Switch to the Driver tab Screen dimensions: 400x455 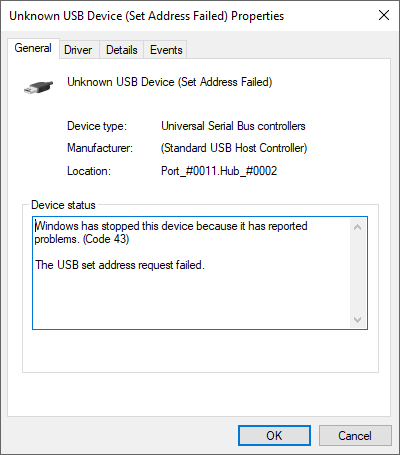tap(78, 50)
